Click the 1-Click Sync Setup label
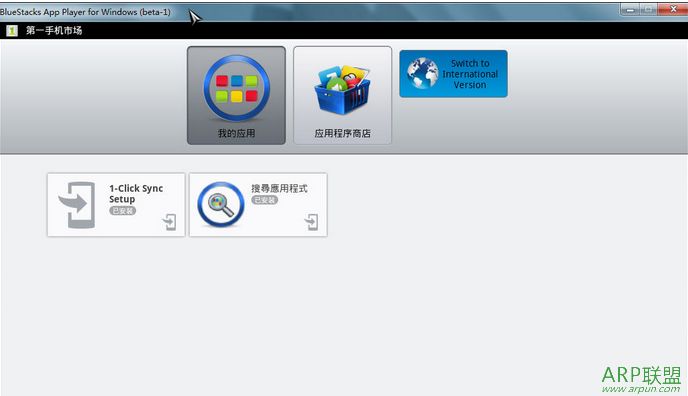 (136, 193)
